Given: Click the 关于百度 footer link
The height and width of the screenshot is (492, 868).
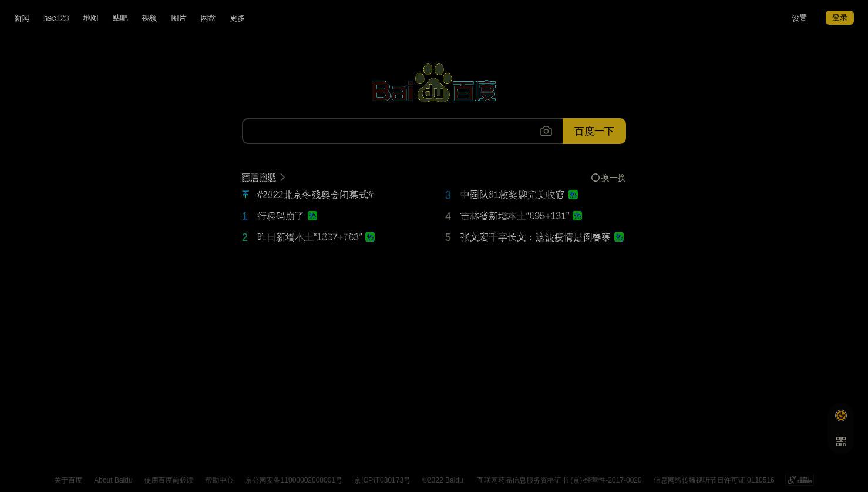Looking at the screenshot, I should [x=68, y=480].
